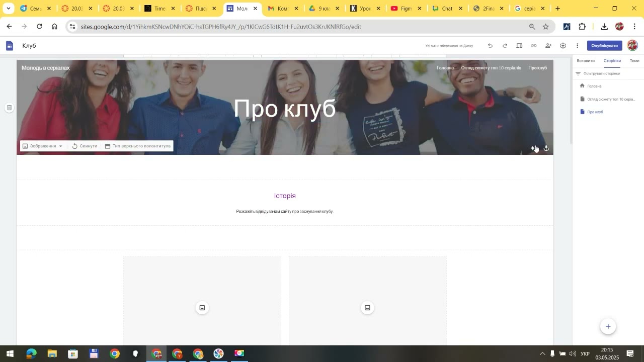Open browser extensions menu
The width and height of the screenshot is (644, 362).
pyautogui.click(x=582, y=27)
